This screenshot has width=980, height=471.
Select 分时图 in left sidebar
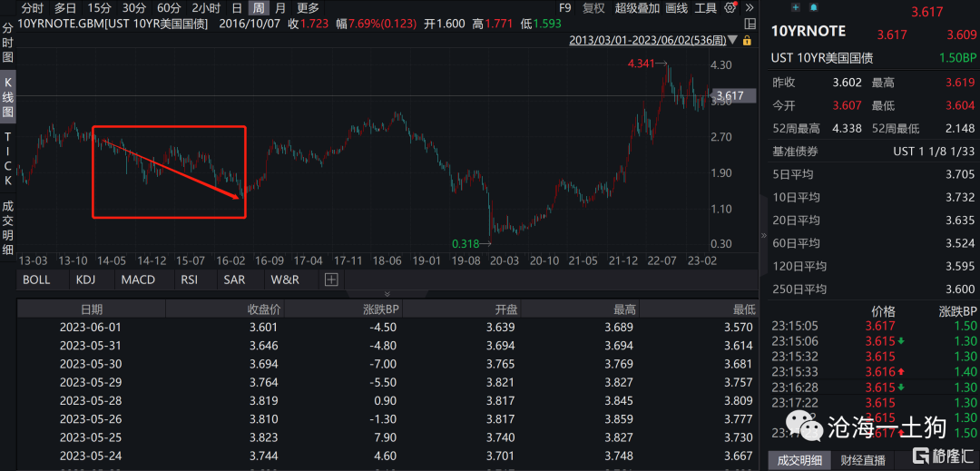8,43
